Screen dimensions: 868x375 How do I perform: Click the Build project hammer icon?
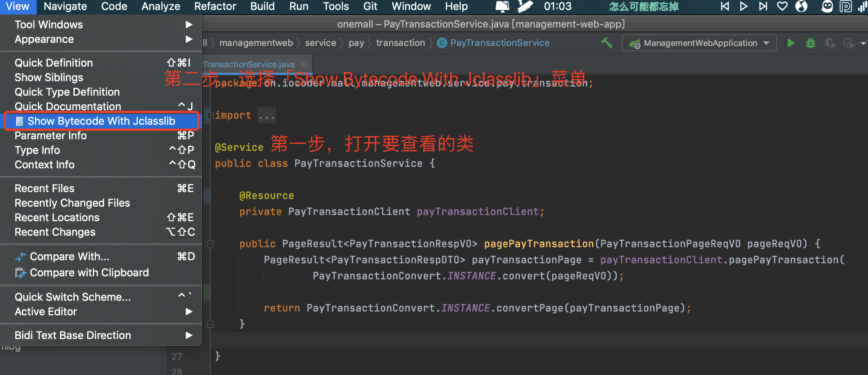coord(607,43)
